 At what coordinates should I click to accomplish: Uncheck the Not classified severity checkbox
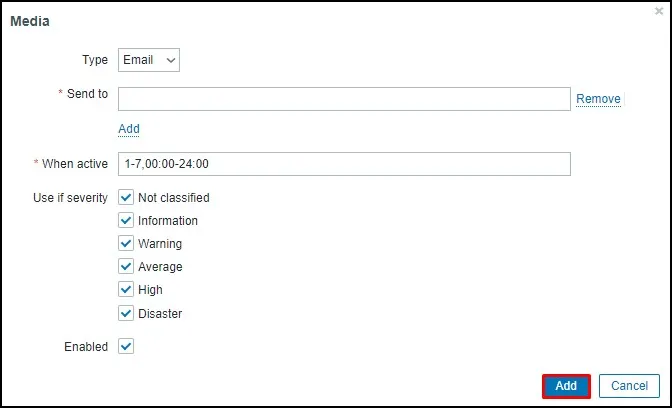tap(126, 198)
